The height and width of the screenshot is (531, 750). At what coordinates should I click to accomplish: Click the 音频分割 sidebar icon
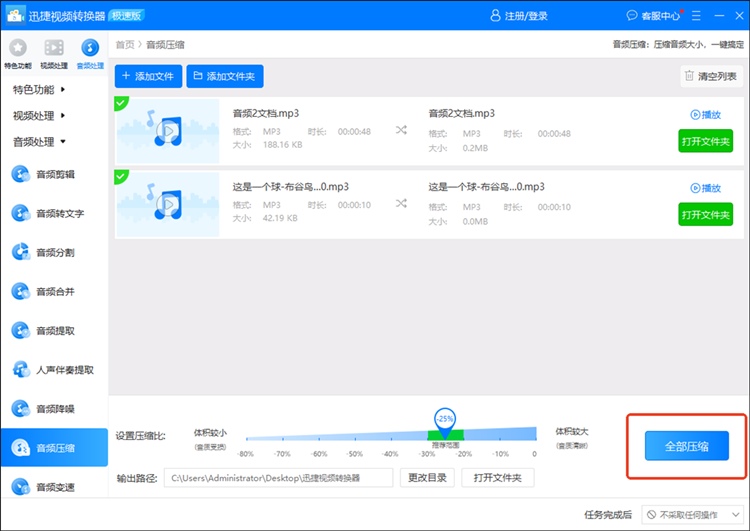click(x=20, y=252)
